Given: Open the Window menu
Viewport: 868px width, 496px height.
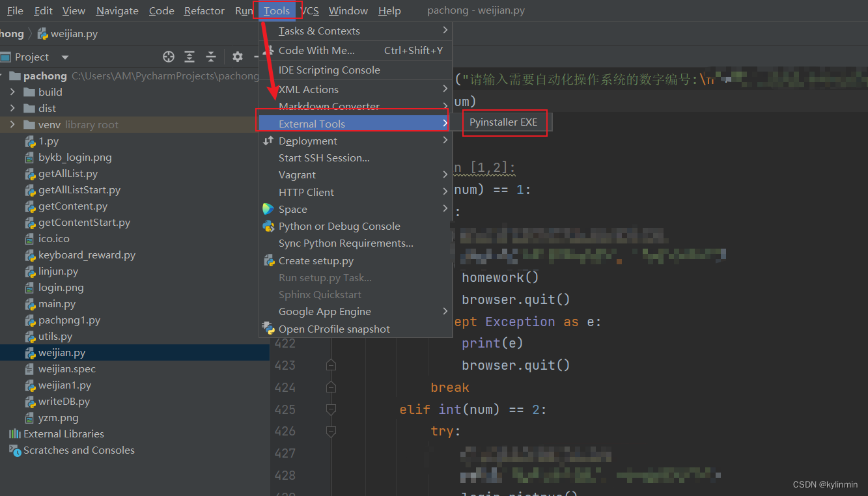Looking at the screenshot, I should pos(348,10).
